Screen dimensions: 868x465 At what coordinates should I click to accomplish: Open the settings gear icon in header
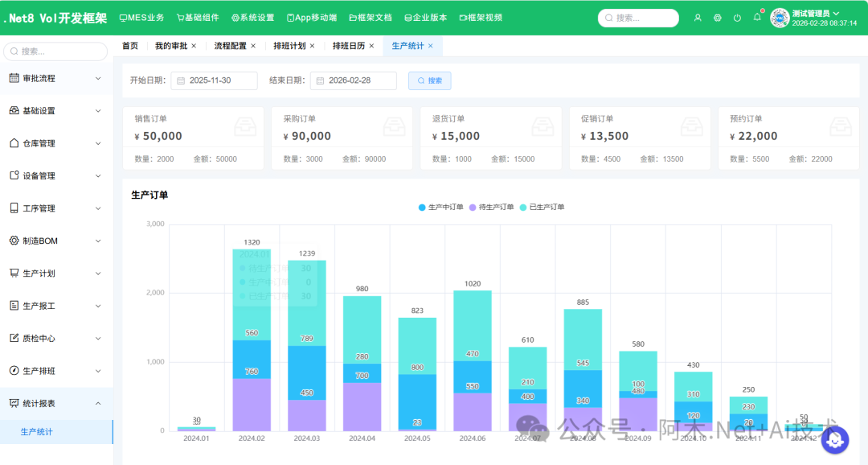point(718,18)
